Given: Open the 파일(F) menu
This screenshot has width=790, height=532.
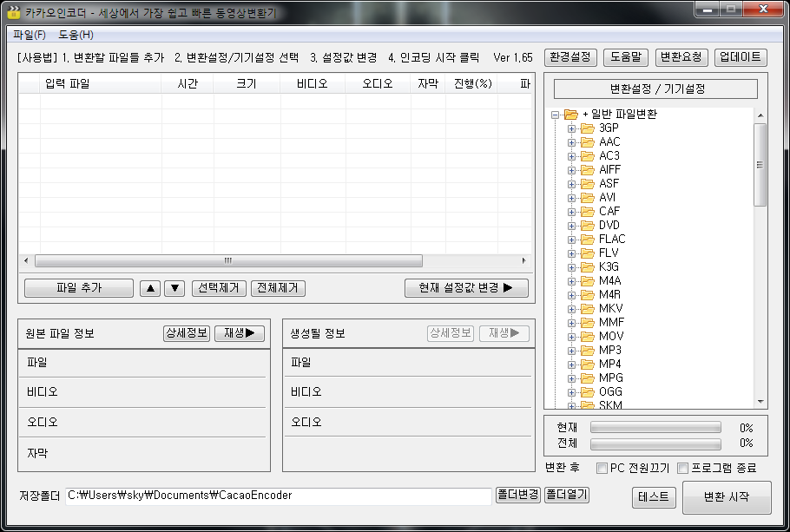Looking at the screenshot, I should pos(30,35).
